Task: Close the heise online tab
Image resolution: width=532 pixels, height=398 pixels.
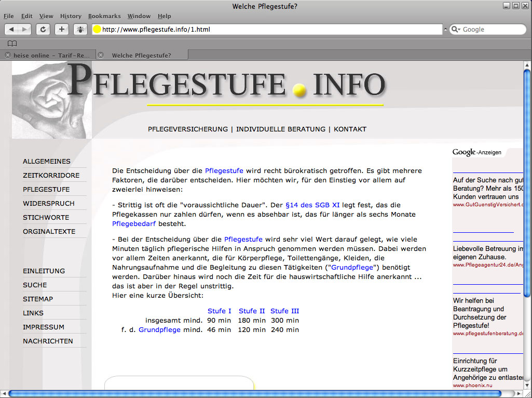Action: pos(7,55)
